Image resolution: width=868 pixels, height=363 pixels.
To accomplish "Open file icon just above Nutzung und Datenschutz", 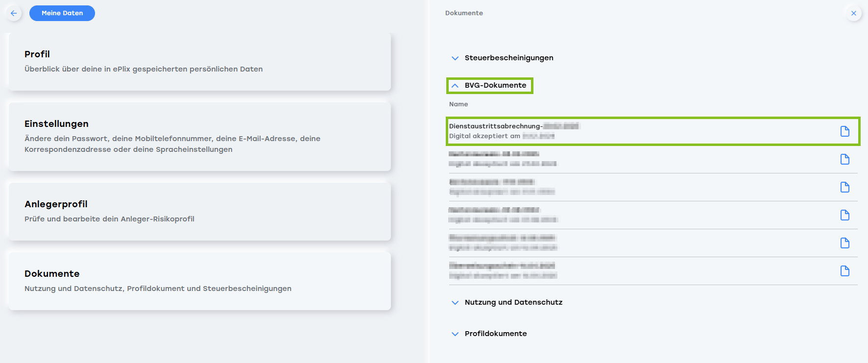I will pos(845,271).
